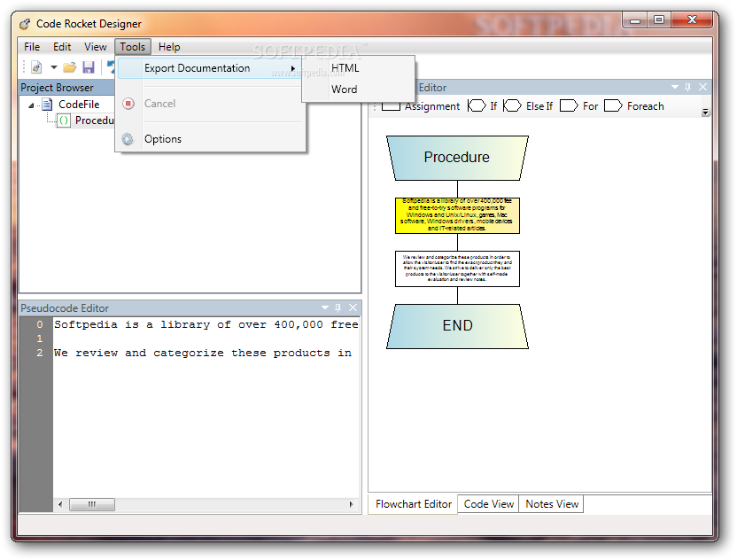Click line number 1 in pseudocode gutter
This screenshot has width=737, height=560.
point(40,338)
